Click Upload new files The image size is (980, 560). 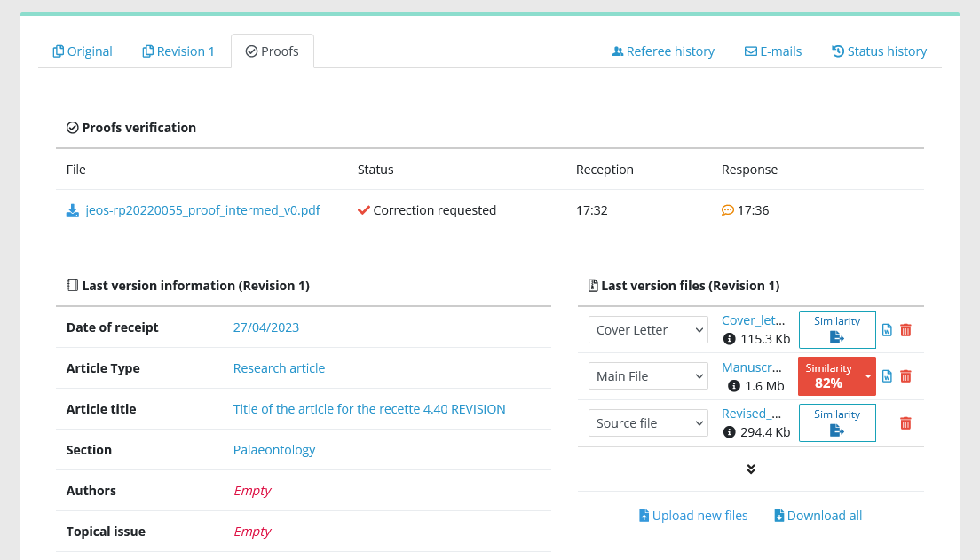(x=693, y=516)
